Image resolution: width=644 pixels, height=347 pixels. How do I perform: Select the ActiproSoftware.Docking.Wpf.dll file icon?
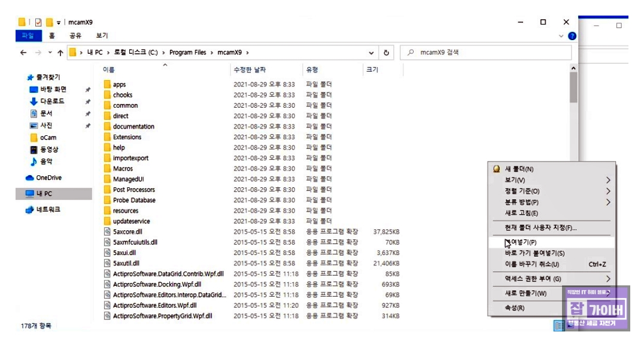pos(107,284)
